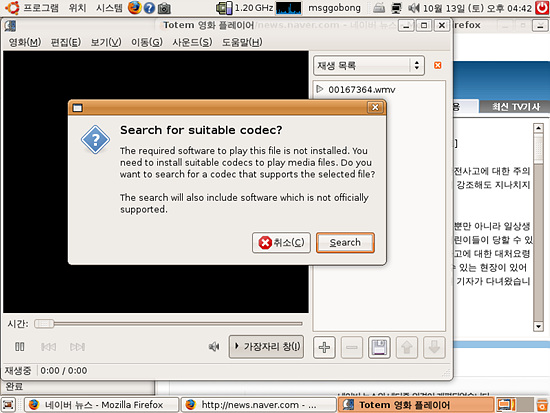550x413 pixels.
Task: Click the Totem window icon in title bar
Action: coord(10,26)
